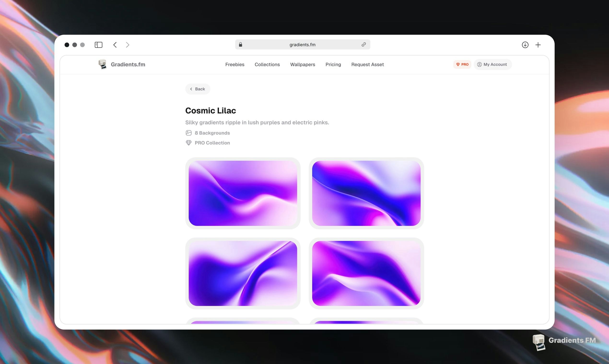This screenshot has height=364, width=609.
Task: Open Request Asset page
Action: tap(367, 64)
